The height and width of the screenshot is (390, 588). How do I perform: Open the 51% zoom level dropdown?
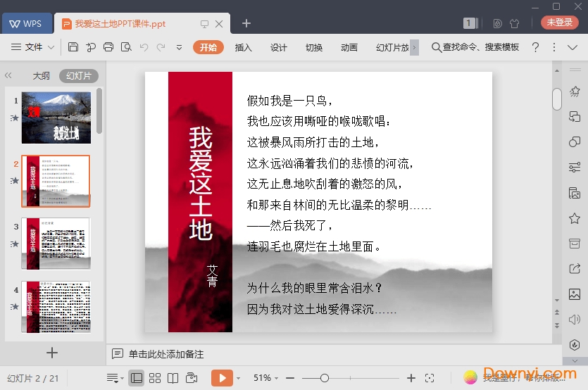(266, 378)
